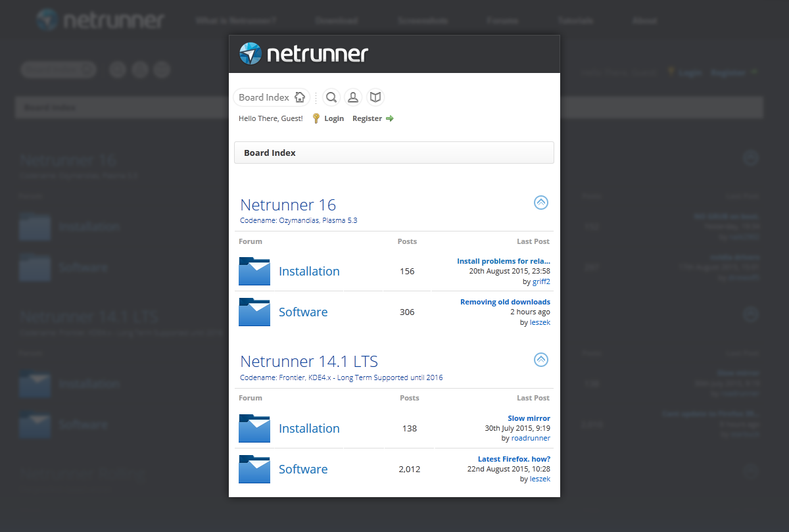Click the Netrunner 16 Installation folder icon
The height and width of the screenshot is (532, 789).
254,271
